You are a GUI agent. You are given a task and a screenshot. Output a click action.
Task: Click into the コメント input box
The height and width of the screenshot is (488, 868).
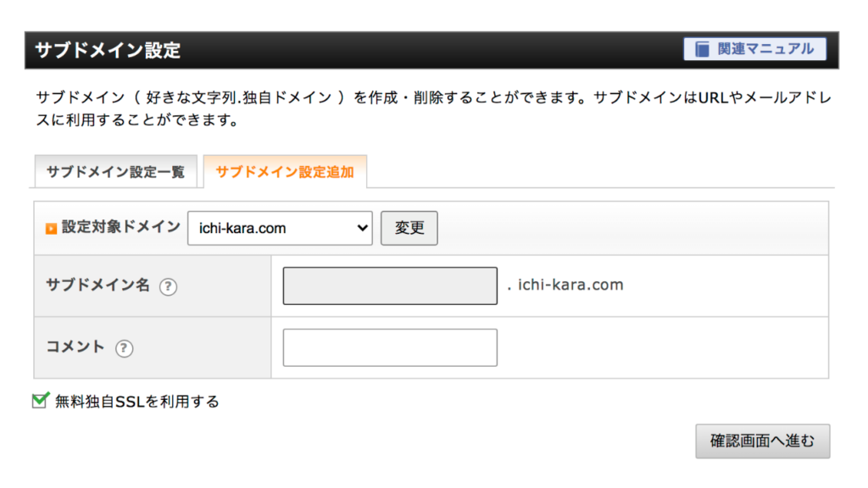click(x=390, y=347)
